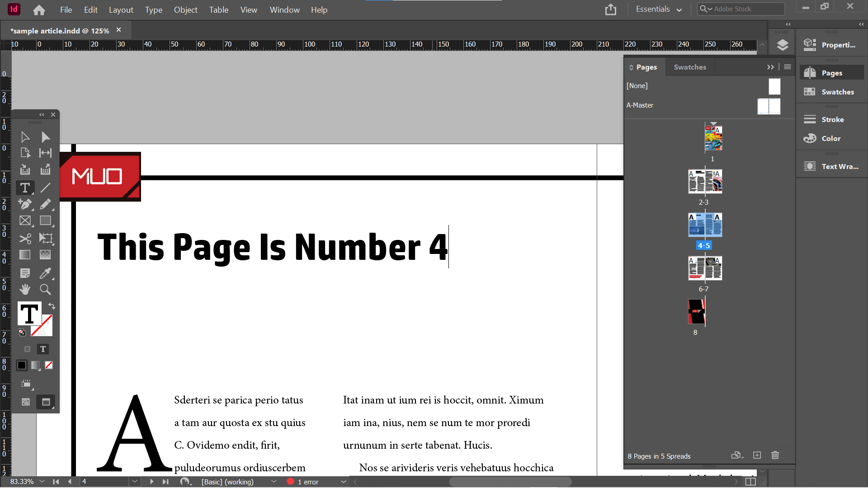Select the Pen tool
This screenshot has height=488, width=868.
[25, 204]
